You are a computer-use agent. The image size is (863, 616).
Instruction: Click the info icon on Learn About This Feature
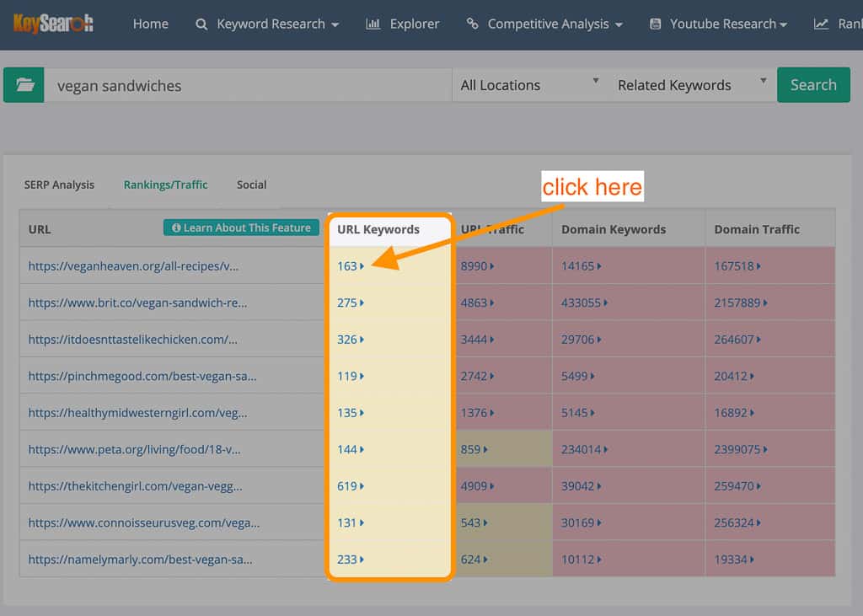click(176, 228)
